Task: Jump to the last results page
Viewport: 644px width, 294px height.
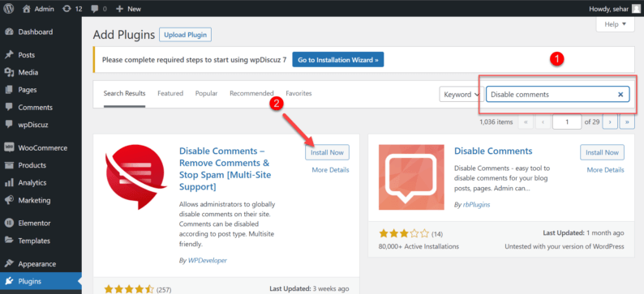Action: pos(627,121)
